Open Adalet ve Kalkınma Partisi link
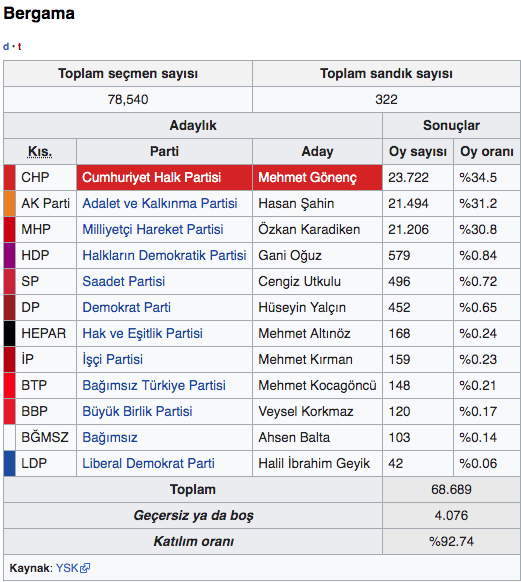Viewport: 521px width, 582px height. [160, 203]
